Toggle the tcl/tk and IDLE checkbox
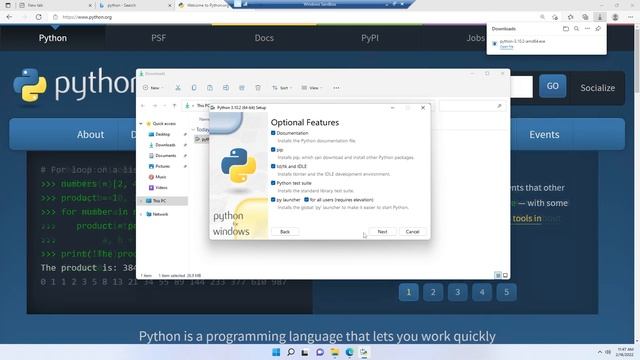Viewport: 640px width, 360px height. tap(273, 167)
